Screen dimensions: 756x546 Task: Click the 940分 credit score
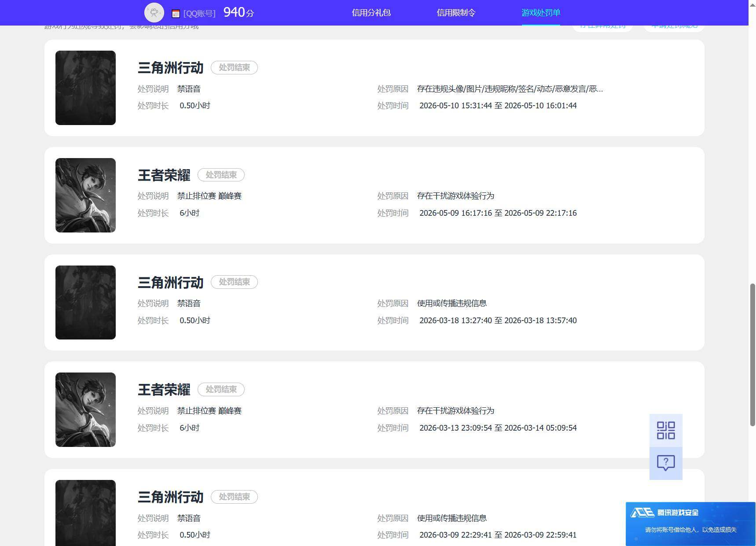tap(239, 12)
